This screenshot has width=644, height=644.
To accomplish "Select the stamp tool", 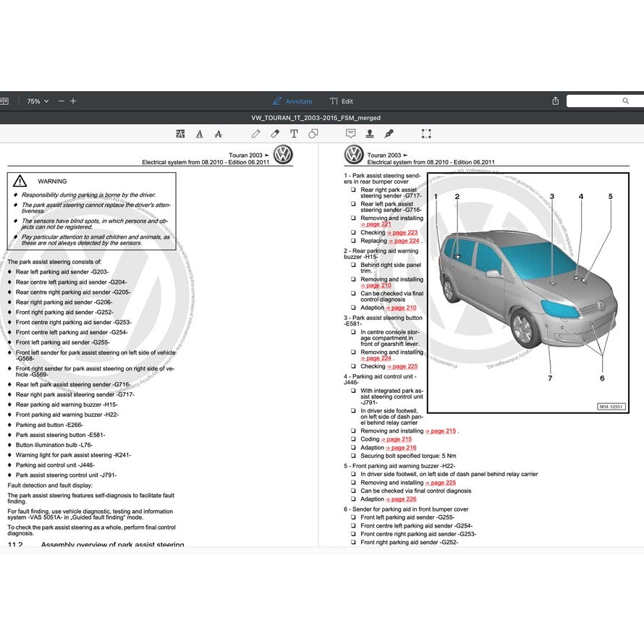I will click(x=370, y=134).
